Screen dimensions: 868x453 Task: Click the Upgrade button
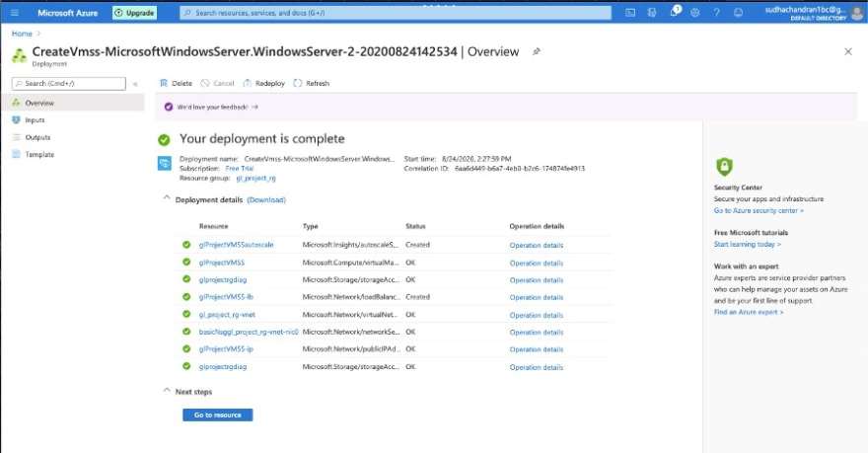coord(134,12)
